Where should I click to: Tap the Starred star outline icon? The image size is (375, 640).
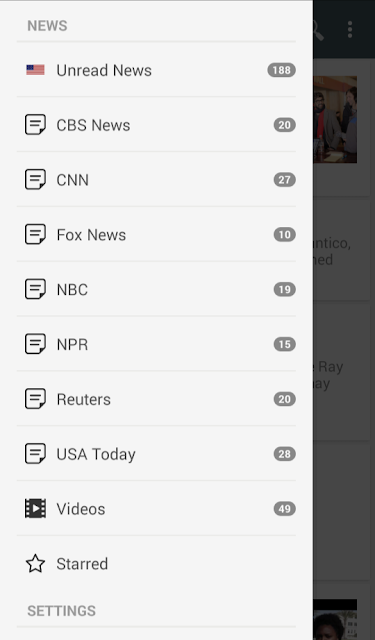point(36,564)
